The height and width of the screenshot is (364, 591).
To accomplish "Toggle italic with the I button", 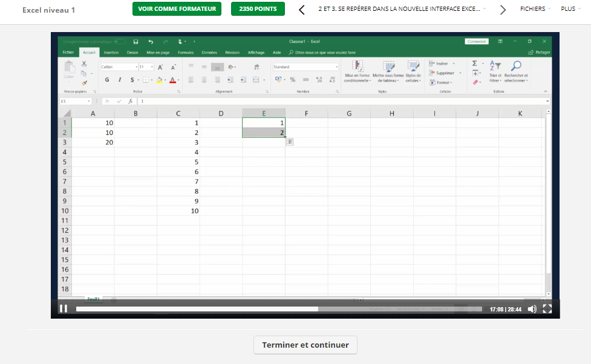I will pyautogui.click(x=120, y=79).
